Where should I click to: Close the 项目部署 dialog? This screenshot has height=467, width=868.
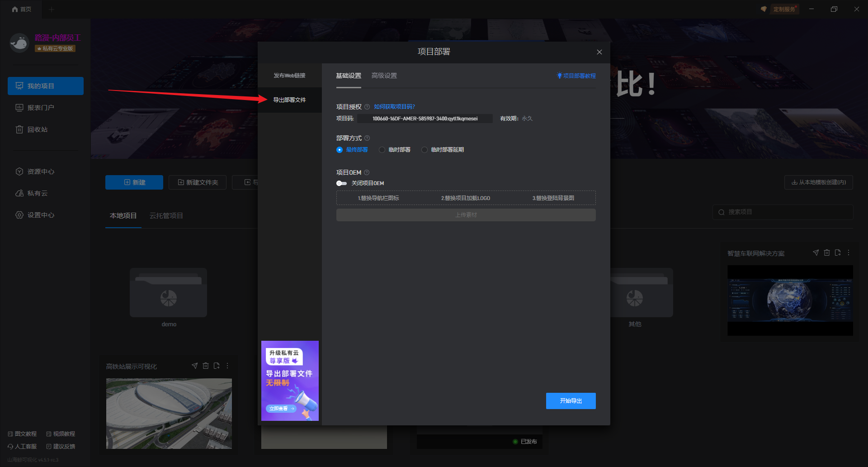599,52
